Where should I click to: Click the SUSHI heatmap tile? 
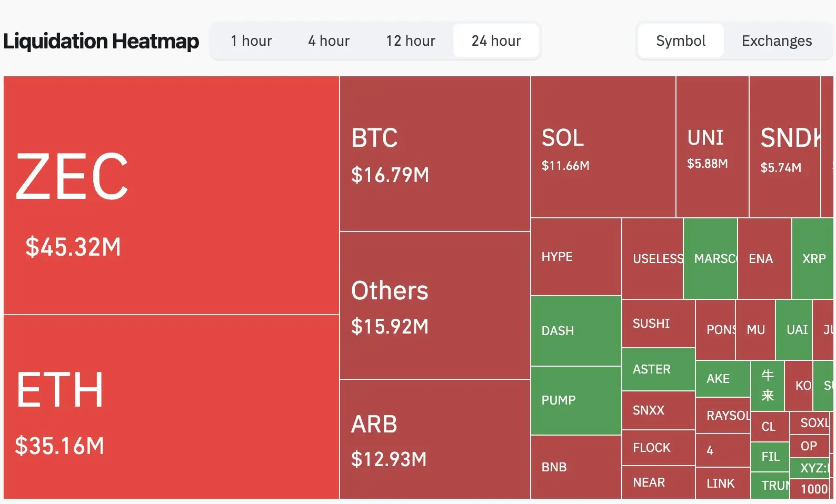659,324
